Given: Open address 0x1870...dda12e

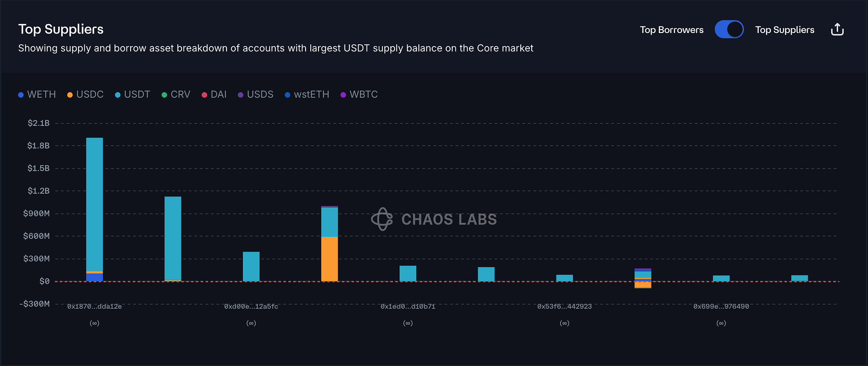Looking at the screenshot, I should coord(95,307).
